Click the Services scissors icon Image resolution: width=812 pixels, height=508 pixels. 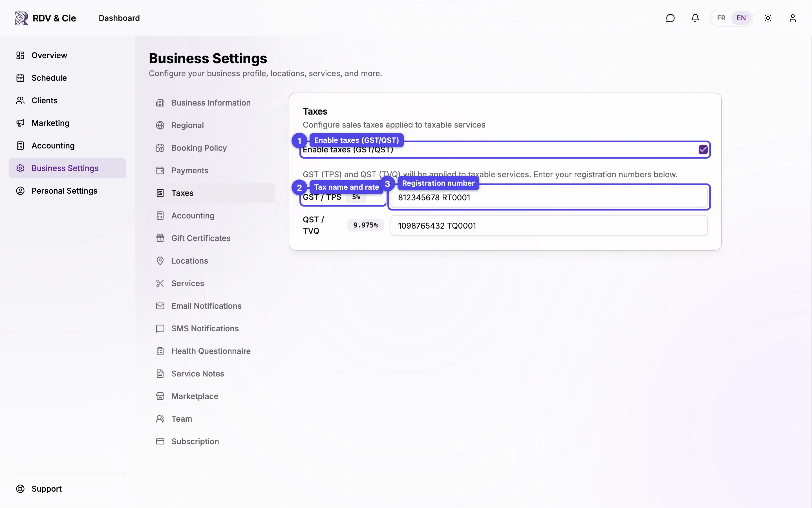click(160, 283)
